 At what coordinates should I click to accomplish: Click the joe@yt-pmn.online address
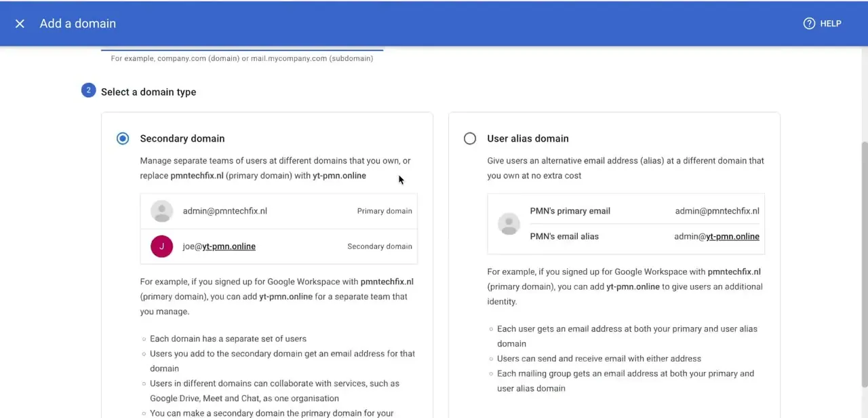219,246
